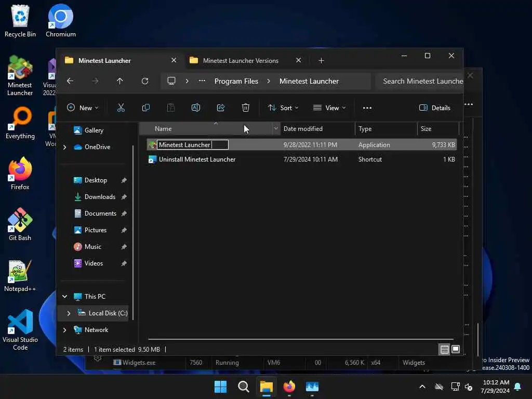Expand Local Disk (C:) node

(69, 313)
